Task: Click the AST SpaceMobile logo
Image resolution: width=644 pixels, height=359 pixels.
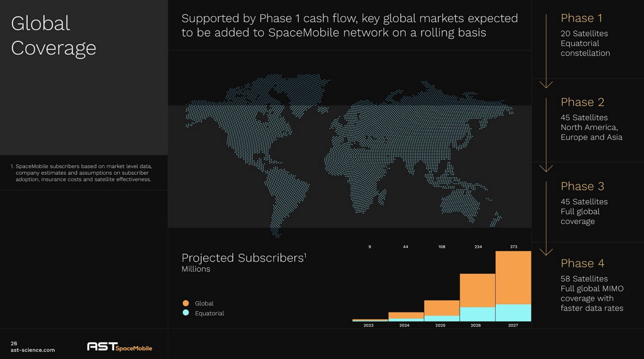Action: pyautogui.click(x=119, y=347)
